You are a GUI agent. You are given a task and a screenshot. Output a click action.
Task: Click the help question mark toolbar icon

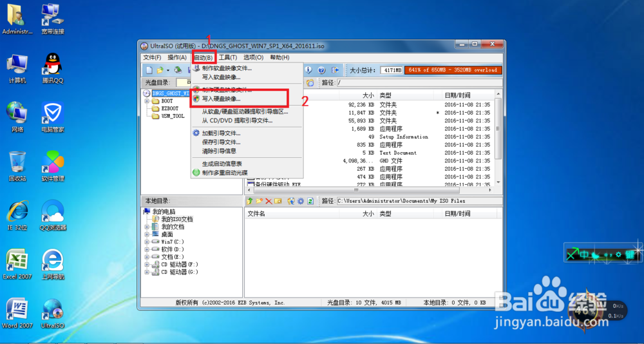[x=321, y=70]
